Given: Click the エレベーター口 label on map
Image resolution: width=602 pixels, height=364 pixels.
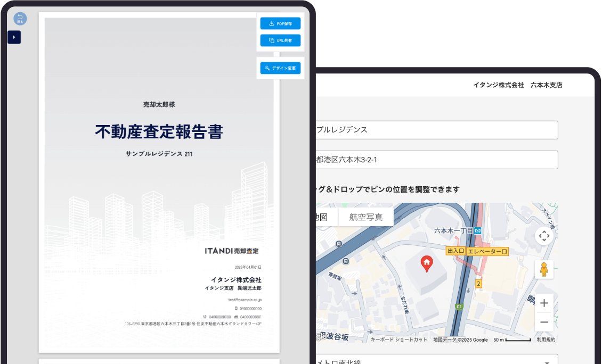Looking at the screenshot, I should (487, 252).
